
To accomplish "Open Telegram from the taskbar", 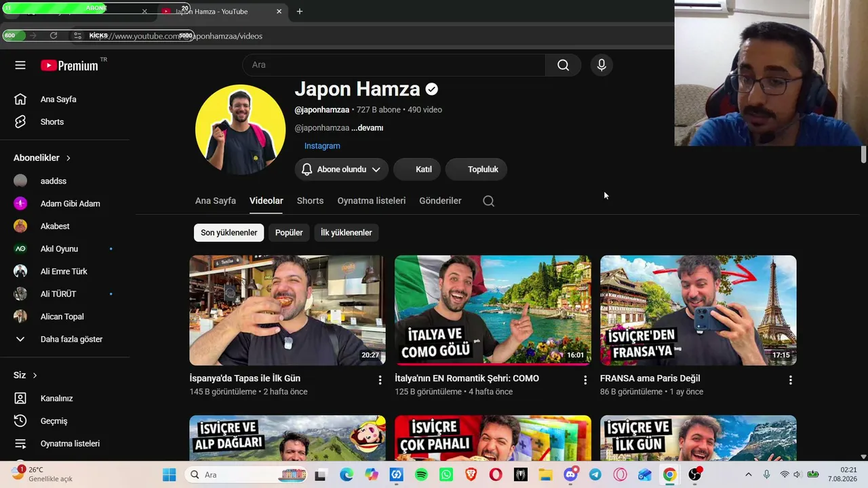I will (x=595, y=475).
